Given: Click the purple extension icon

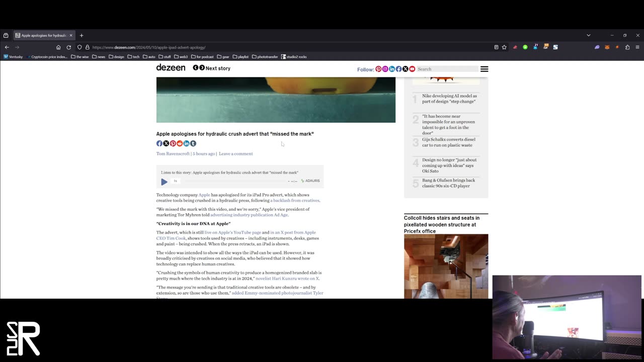Looking at the screenshot, I should 597,47.
